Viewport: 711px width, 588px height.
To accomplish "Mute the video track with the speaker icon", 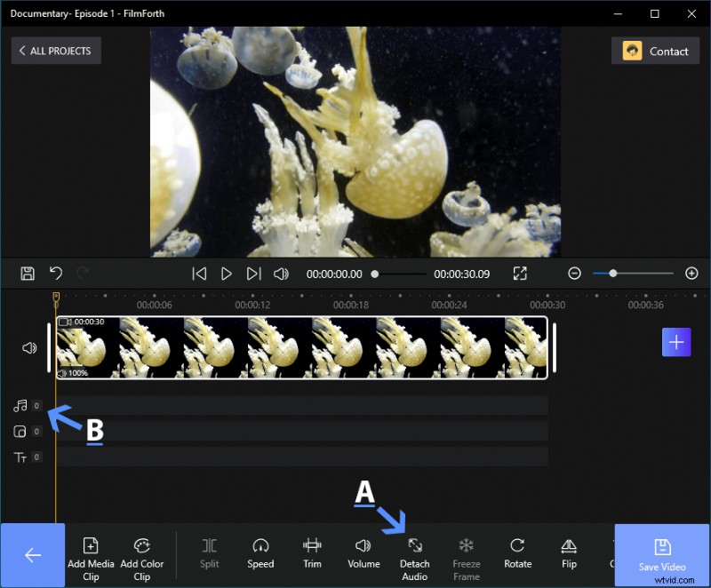I will pyautogui.click(x=28, y=347).
